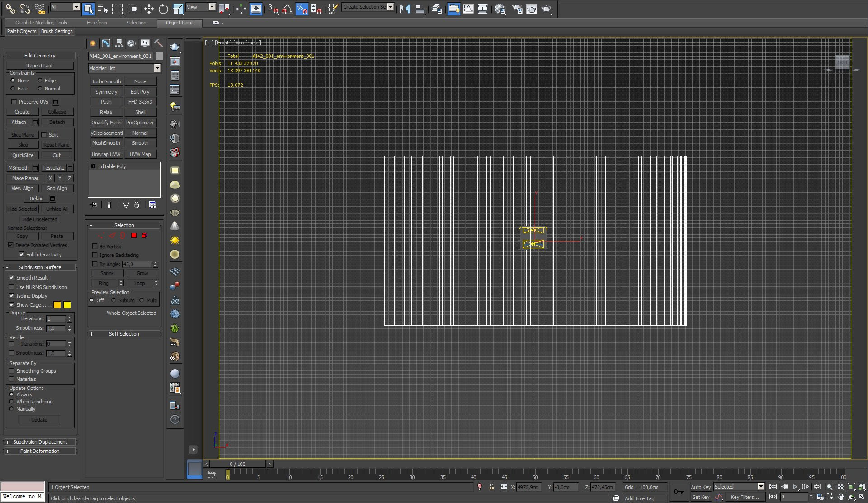Toggle the Angle Snap icon
The width and height of the screenshot is (868, 503).
pyautogui.click(x=287, y=8)
